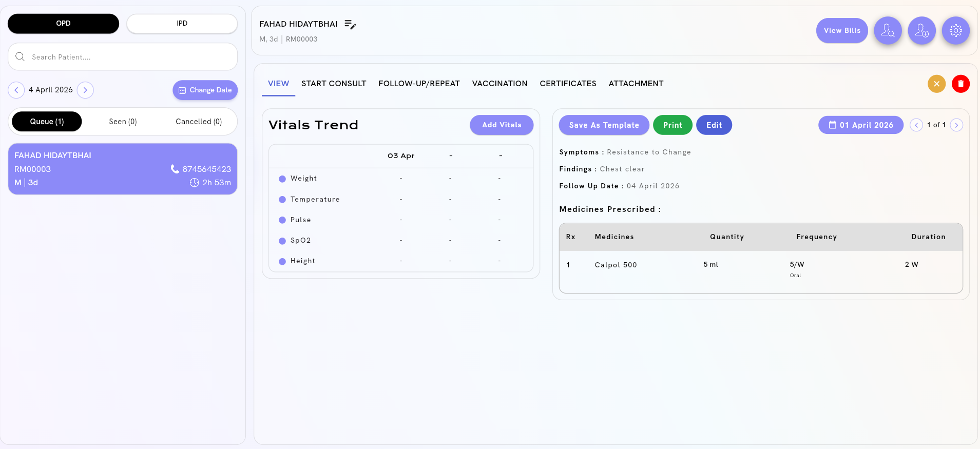980x449 pixels.
Task: Click the green Print button
Action: pos(672,125)
